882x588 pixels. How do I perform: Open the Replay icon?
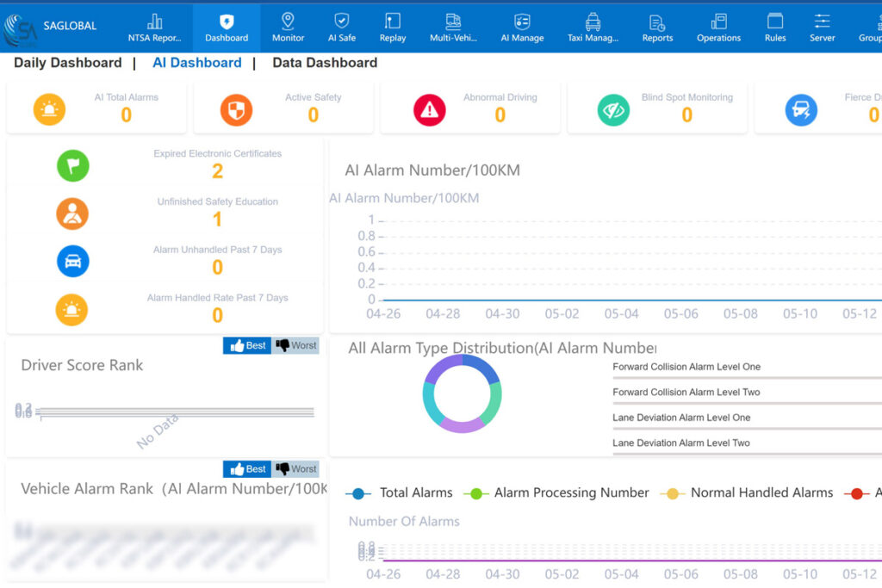393,22
